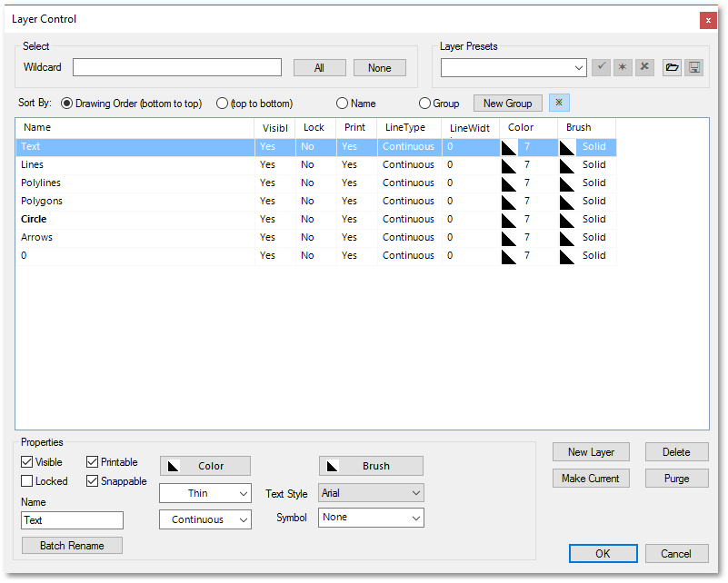
Task: Click the brush swatch in the 0 layer row
Action: point(567,256)
